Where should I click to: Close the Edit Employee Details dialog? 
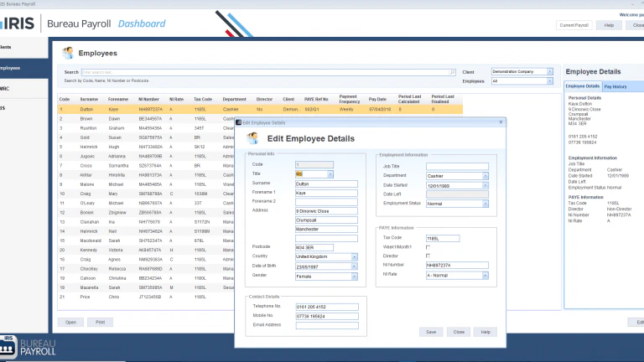501,122
